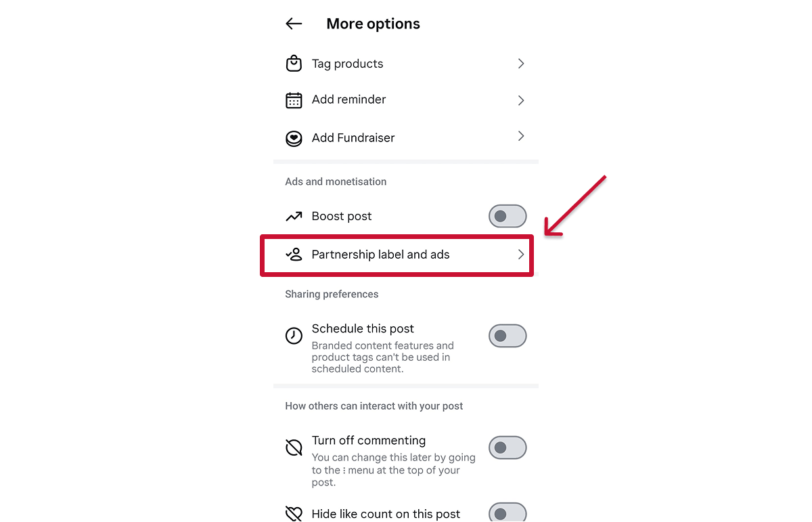
Task: Click the Turn off commenting icon
Action: tap(294, 447)
